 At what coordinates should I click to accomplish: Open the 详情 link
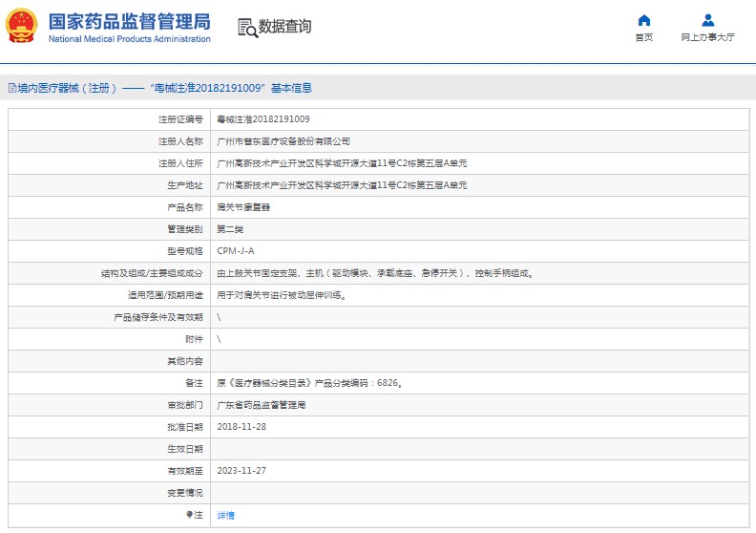coord(225,515)
